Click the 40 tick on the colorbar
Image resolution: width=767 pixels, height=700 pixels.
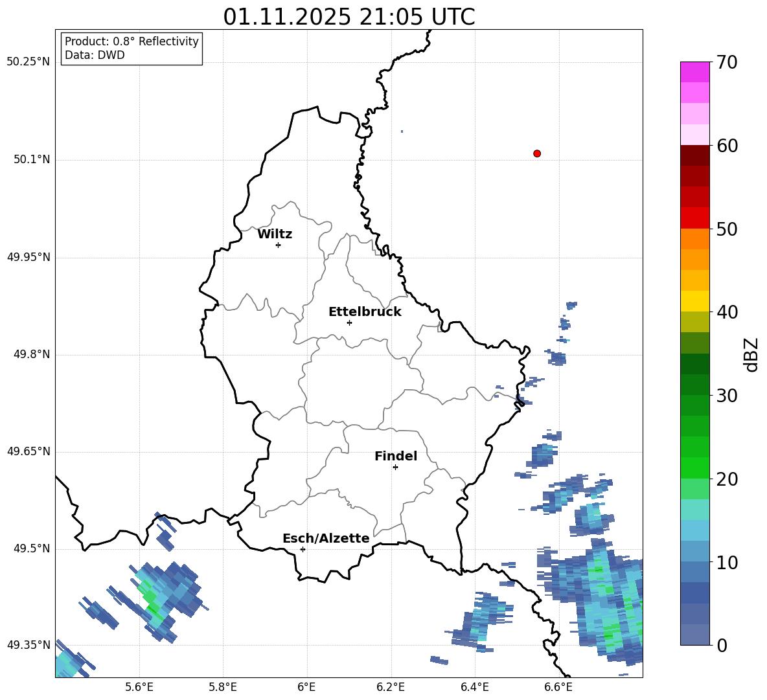pos(727,312)
